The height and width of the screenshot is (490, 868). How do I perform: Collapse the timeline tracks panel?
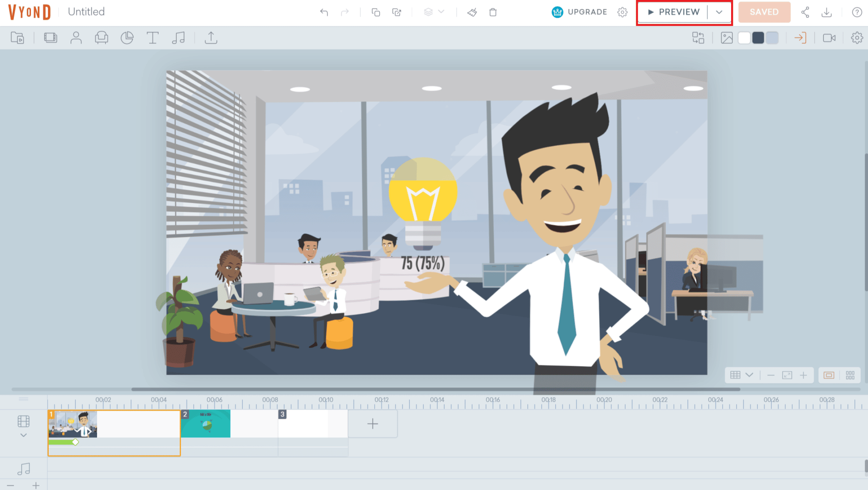tap(23, 435)
